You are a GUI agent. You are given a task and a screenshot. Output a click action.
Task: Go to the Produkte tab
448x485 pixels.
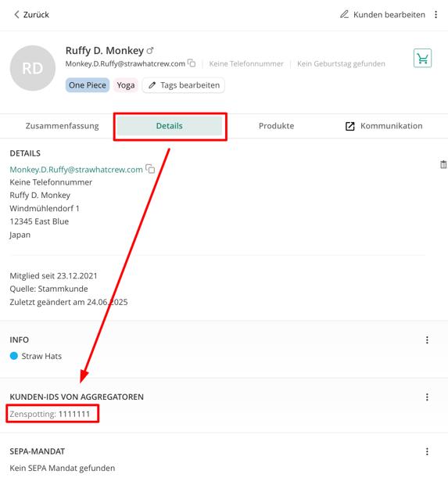pyautogui.click(x=277, y=126)
